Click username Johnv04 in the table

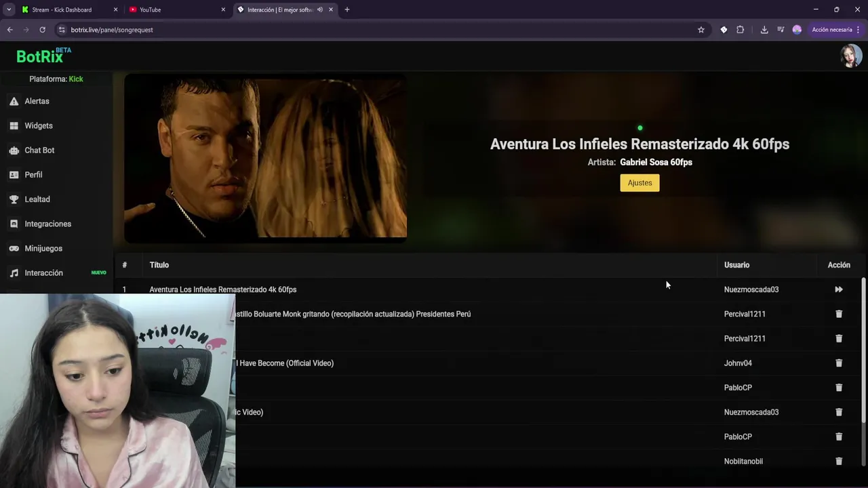click(738, 363)
